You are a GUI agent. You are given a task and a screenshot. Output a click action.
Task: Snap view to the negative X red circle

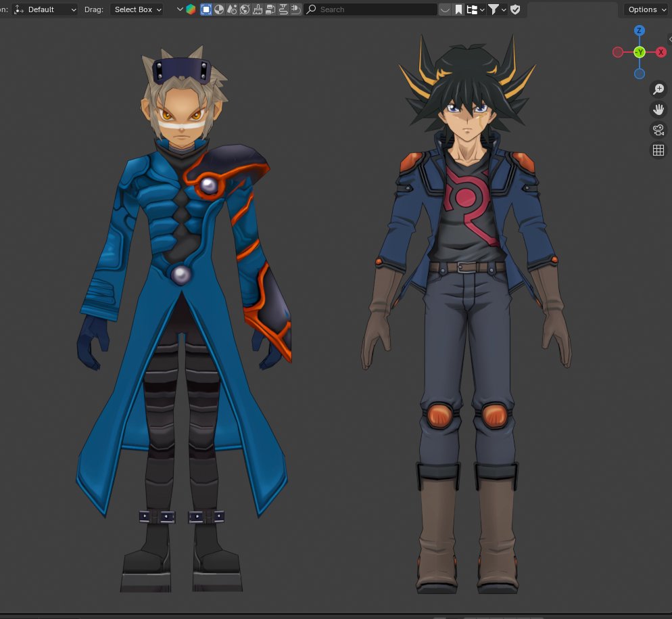click(617, 52)
